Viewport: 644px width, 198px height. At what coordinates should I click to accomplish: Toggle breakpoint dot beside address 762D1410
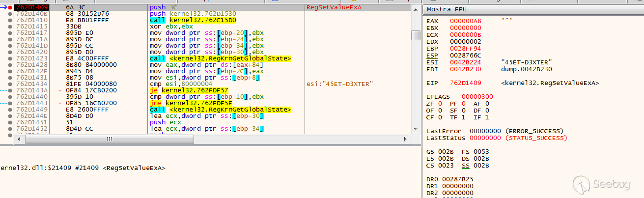(10, 20)
